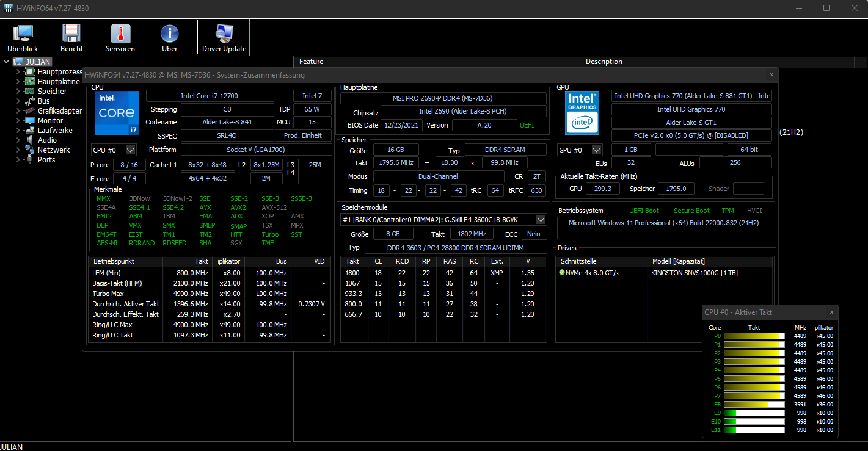Expand the Grafikadapter tree node

[18, 110]
